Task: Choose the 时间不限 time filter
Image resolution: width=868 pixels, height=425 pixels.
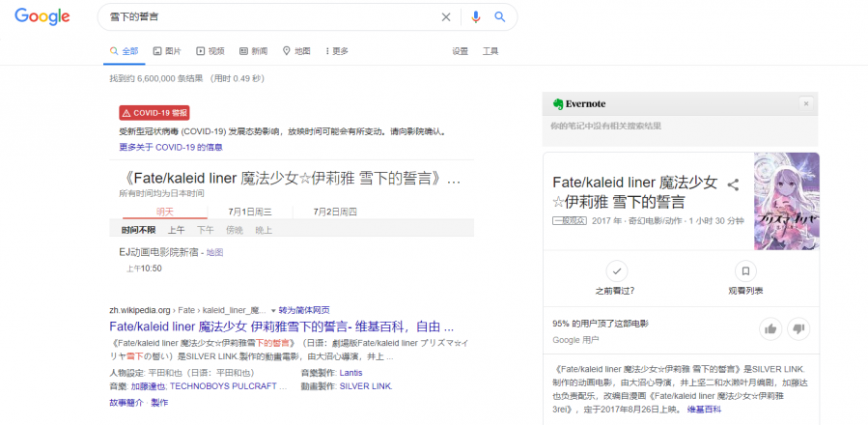Action: coord(138,230)
